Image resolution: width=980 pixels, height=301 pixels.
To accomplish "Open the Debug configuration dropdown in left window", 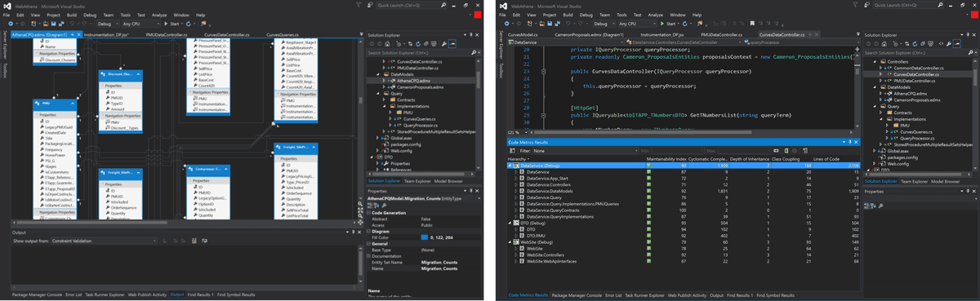I will (x=108, y=24).
